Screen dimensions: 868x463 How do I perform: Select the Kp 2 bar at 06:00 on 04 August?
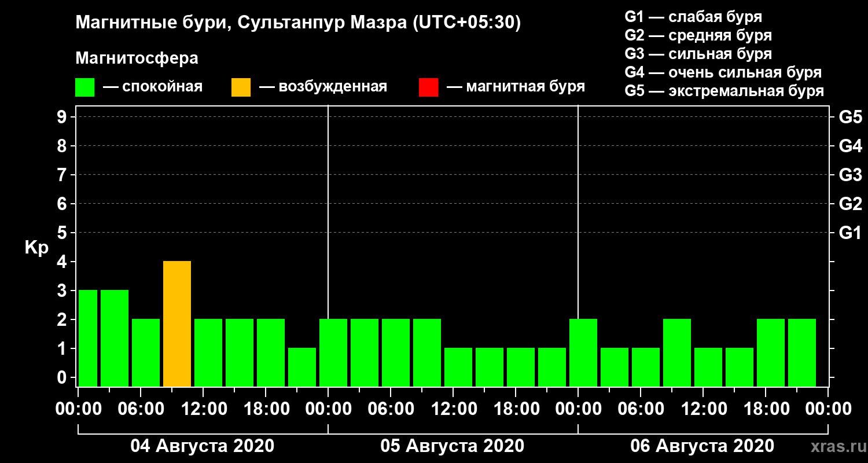(x=146, y=353)
